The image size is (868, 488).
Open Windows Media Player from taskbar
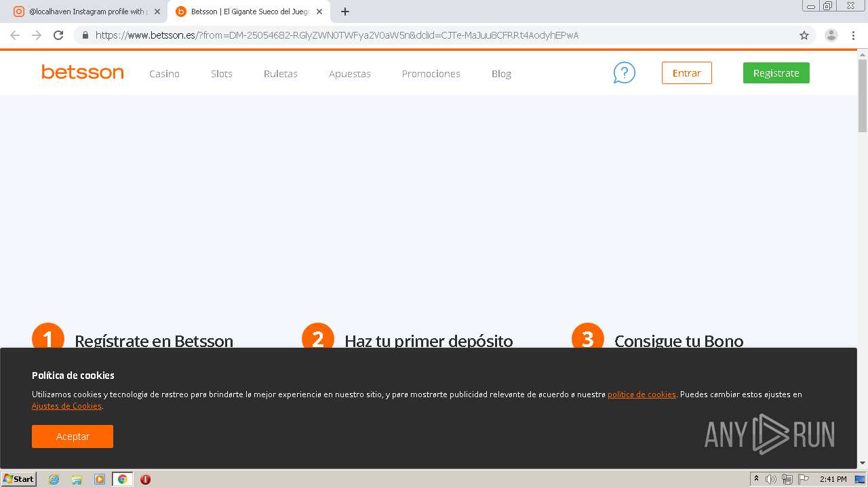100,479
